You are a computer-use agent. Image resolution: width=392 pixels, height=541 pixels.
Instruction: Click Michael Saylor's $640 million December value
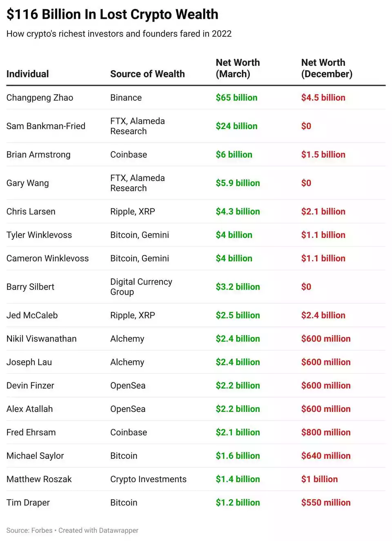coord(325,456)
